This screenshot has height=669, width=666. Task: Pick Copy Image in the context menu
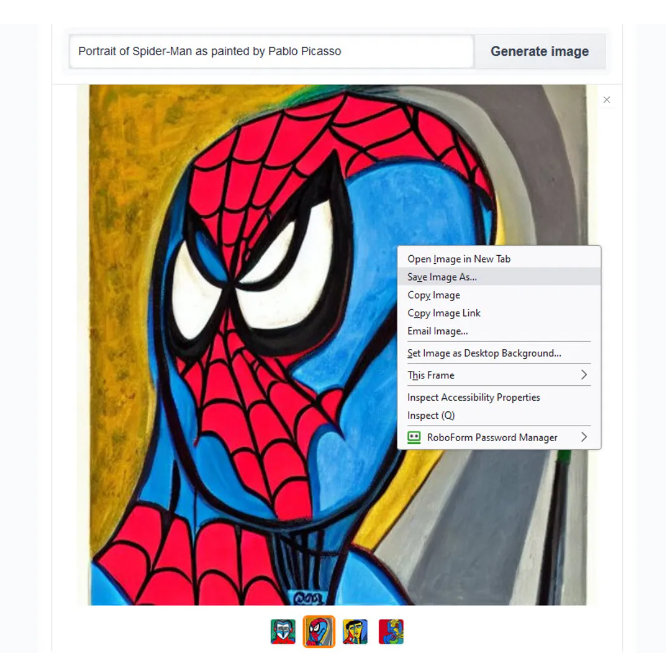click(499, 295)
